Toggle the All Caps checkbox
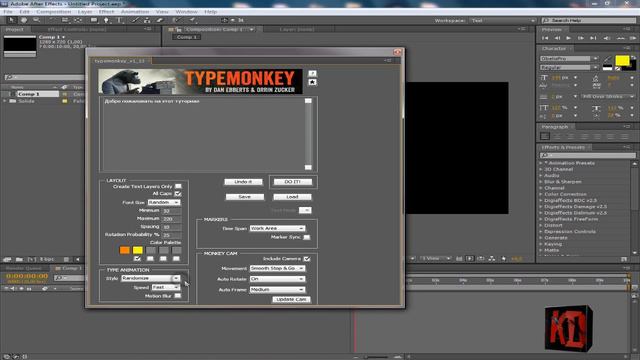The image size is (640, 360). [178, 193]
